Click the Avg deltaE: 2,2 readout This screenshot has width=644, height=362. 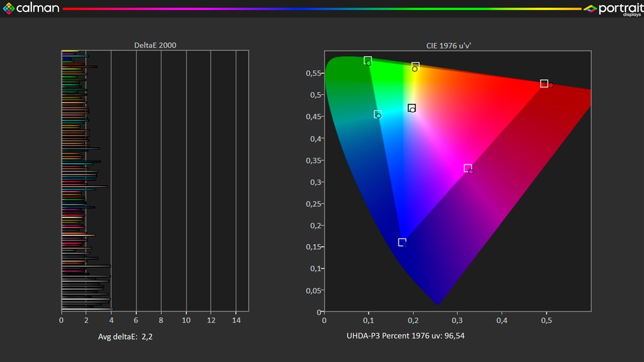point(125,337)
